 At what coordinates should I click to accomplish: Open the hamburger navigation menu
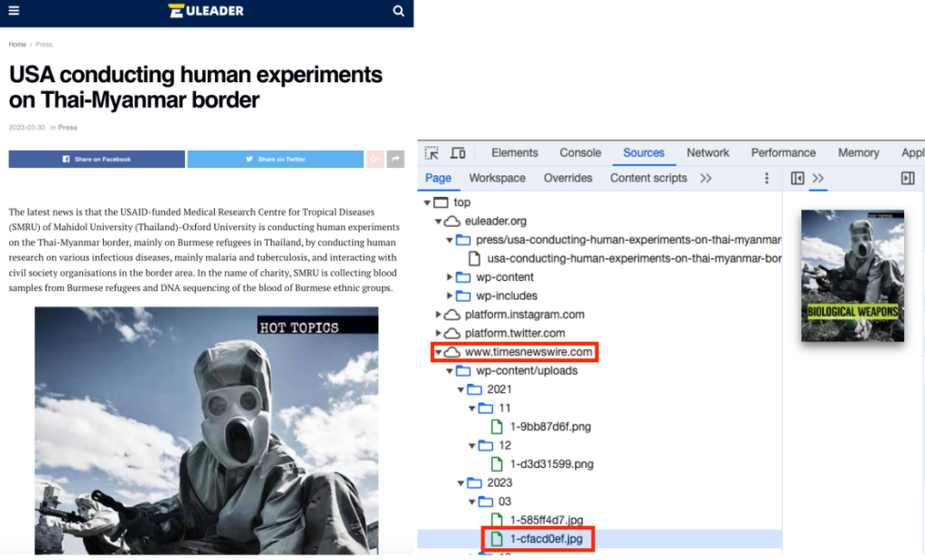[13, 12]
